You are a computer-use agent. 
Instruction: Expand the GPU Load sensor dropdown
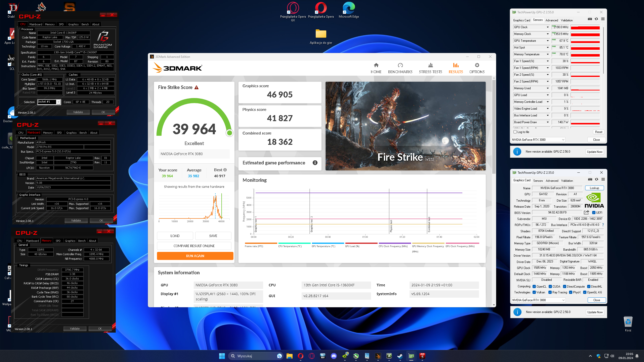coord(548,95)
